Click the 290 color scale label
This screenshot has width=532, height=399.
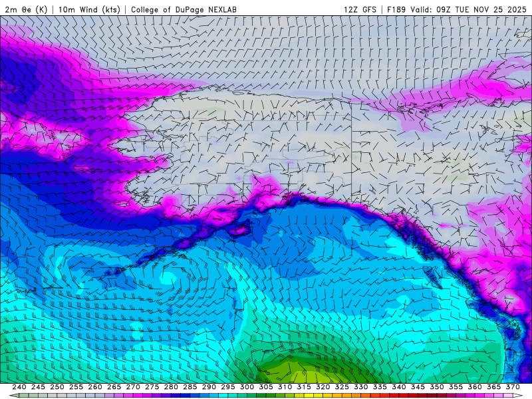[x=209, y=387]
